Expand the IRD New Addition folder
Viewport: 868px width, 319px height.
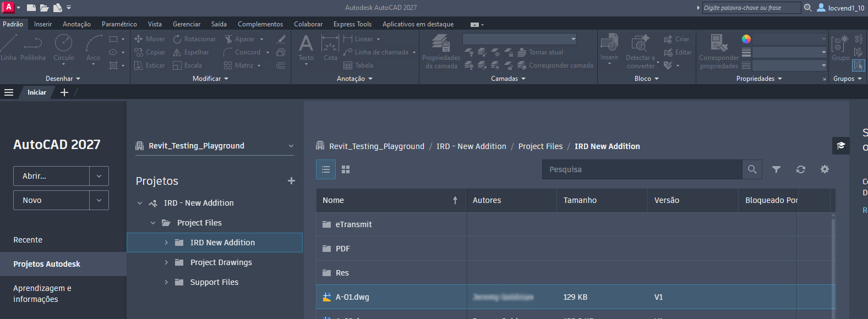pyautogui.click(x=166, y=243)
